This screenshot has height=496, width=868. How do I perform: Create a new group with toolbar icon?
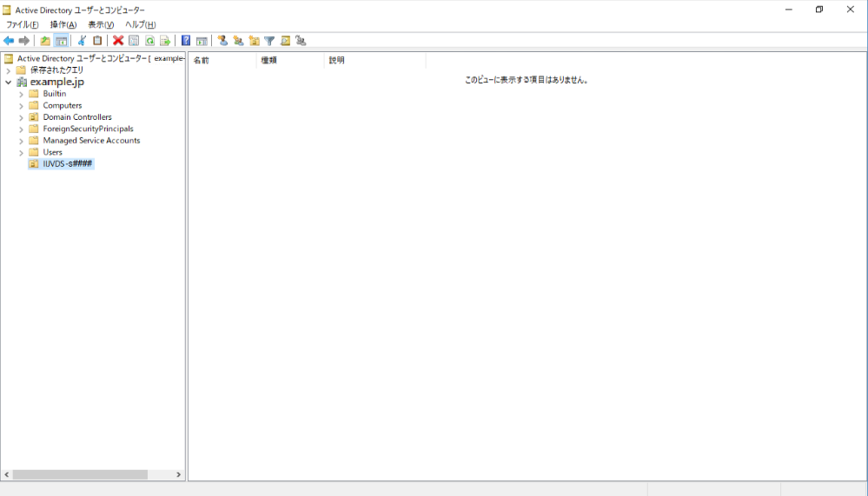pyautogui.click(x=238, y=41)
